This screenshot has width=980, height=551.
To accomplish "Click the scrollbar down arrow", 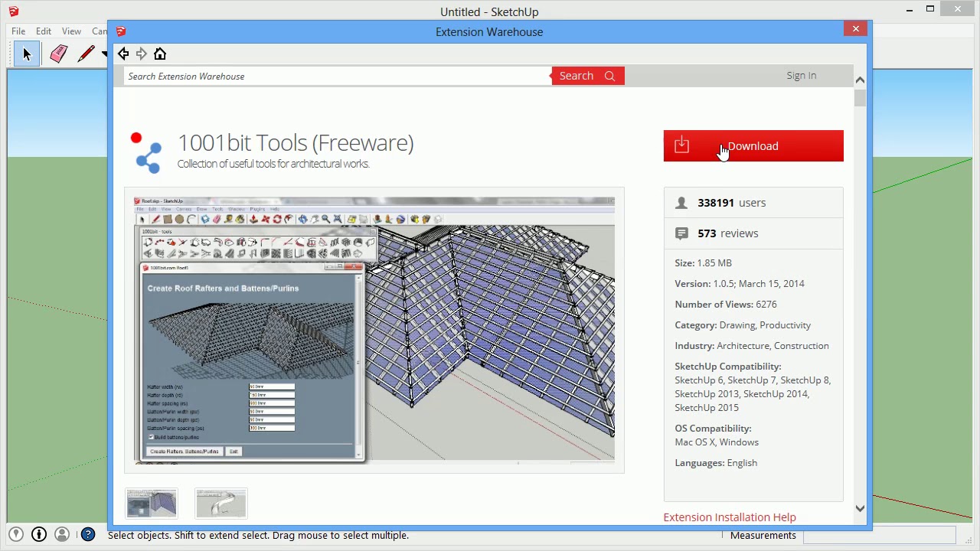I will coord(860,508).
